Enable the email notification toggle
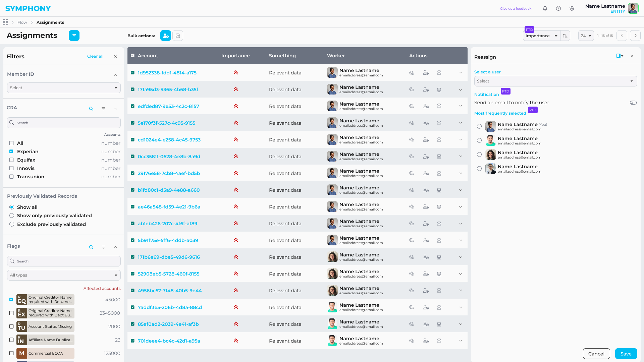This screenshot has width=644, height=362. pyautogui.click(x=633, y=103)
